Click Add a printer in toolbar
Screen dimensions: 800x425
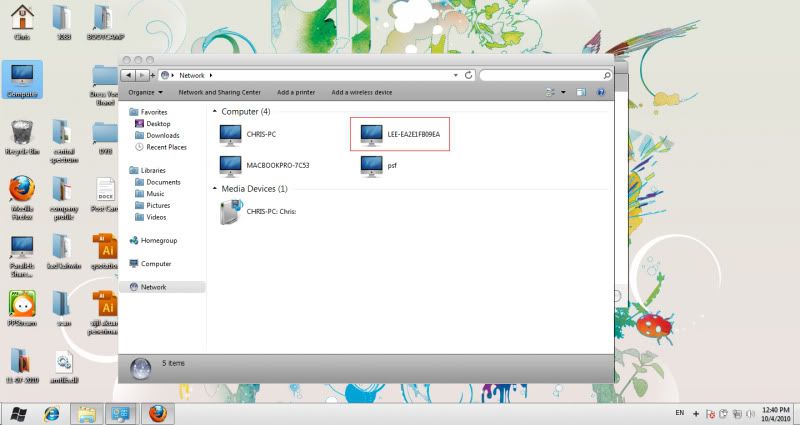[298, 92]
